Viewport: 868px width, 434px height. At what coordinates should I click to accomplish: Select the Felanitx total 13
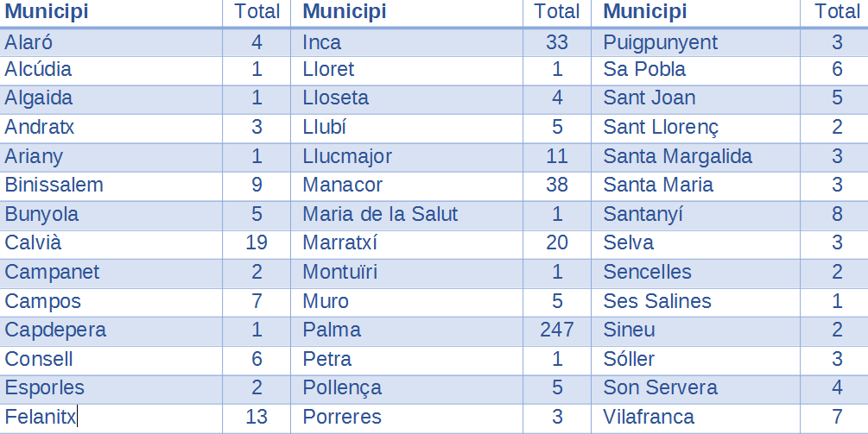257,417
